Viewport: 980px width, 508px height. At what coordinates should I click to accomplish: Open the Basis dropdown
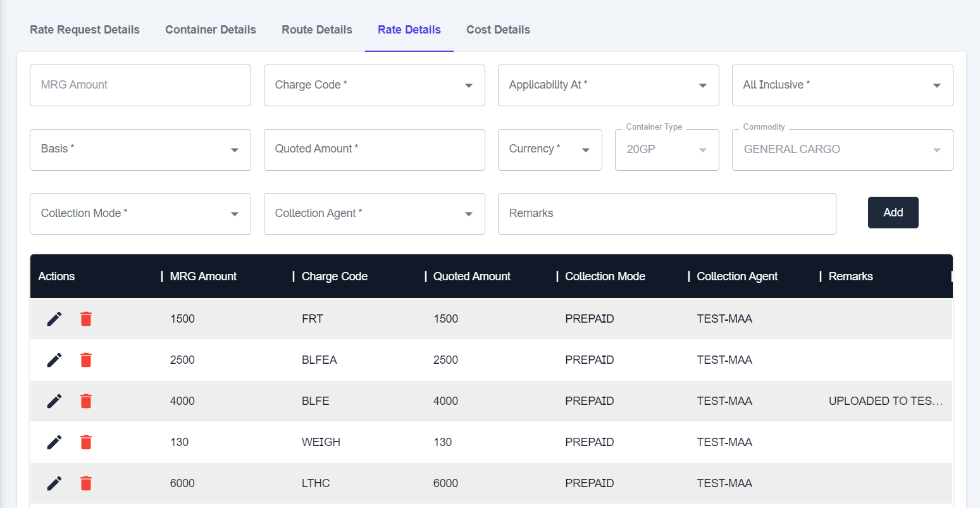pos(140,150)
